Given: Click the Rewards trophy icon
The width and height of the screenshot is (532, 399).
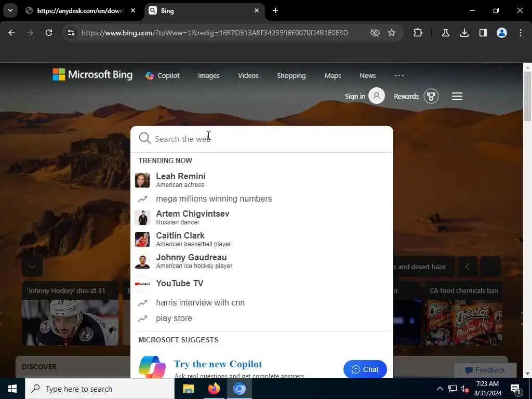Looking at the screenshot, I should [431, 96].
